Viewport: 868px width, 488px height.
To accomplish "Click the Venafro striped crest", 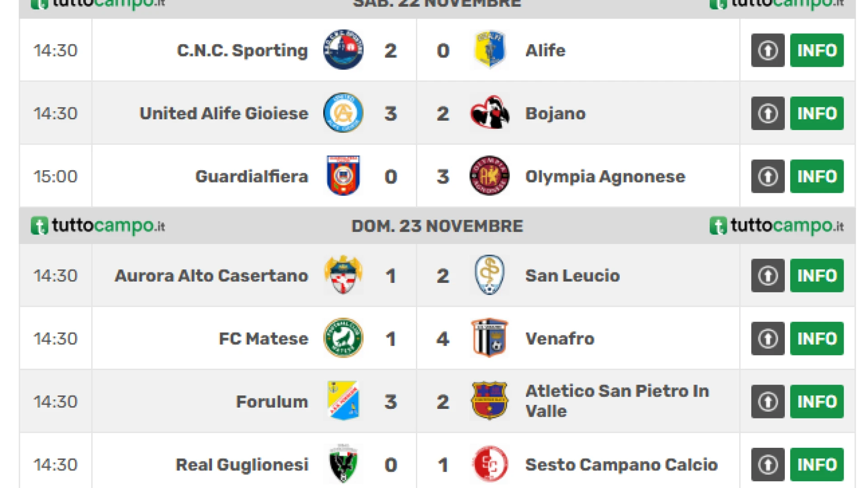I will tap(490, 338).
